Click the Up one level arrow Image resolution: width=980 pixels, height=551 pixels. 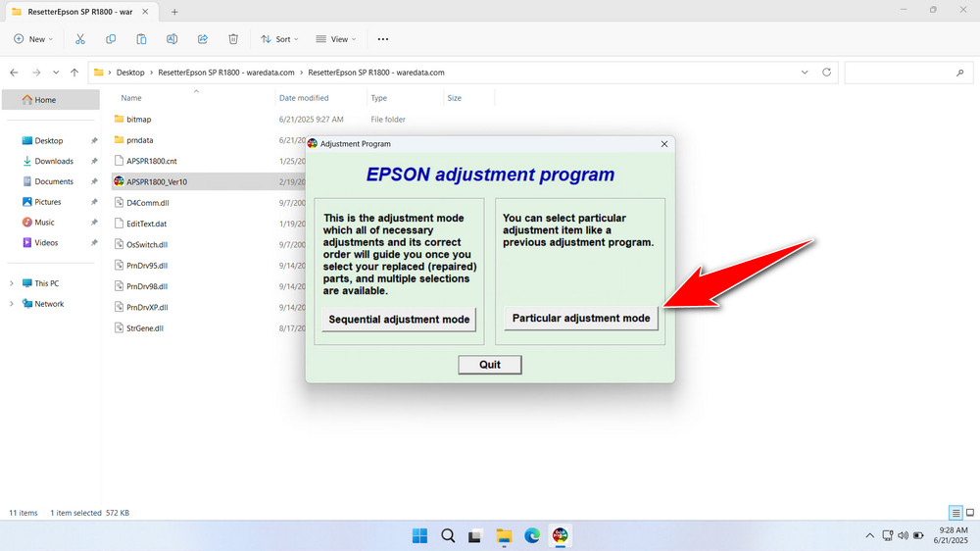pyautogui.click(x=74, y=73)
